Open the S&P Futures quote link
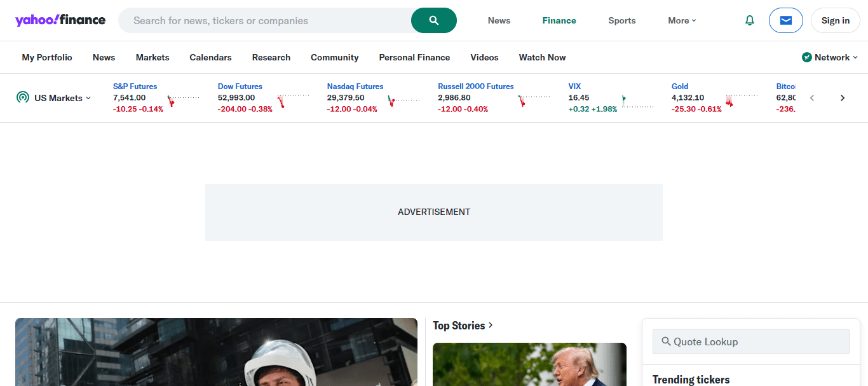This screenshot has height=386, width=868. [x=135, y=86]
